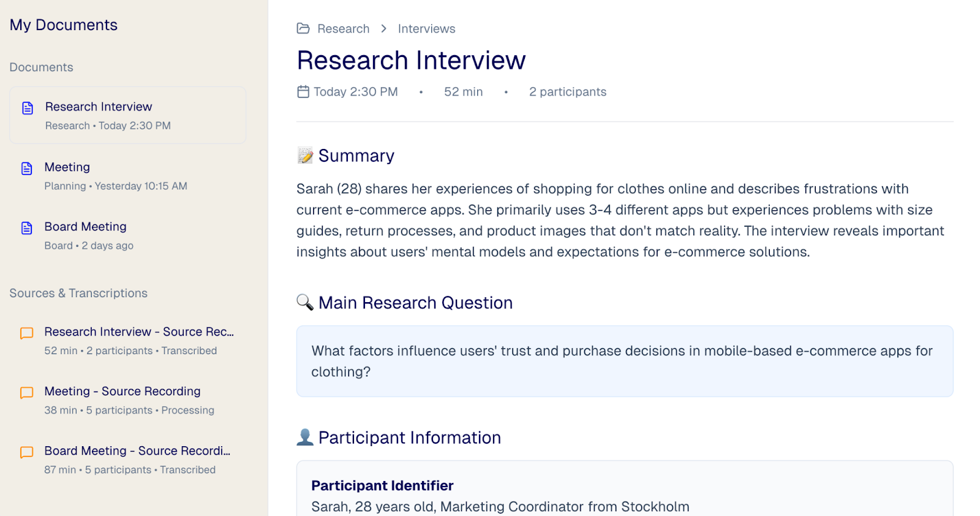The width and height of the screenshot is (980, 516).
Task: Click the folder icon in the breadcrumb
Action: pos(303,29)
